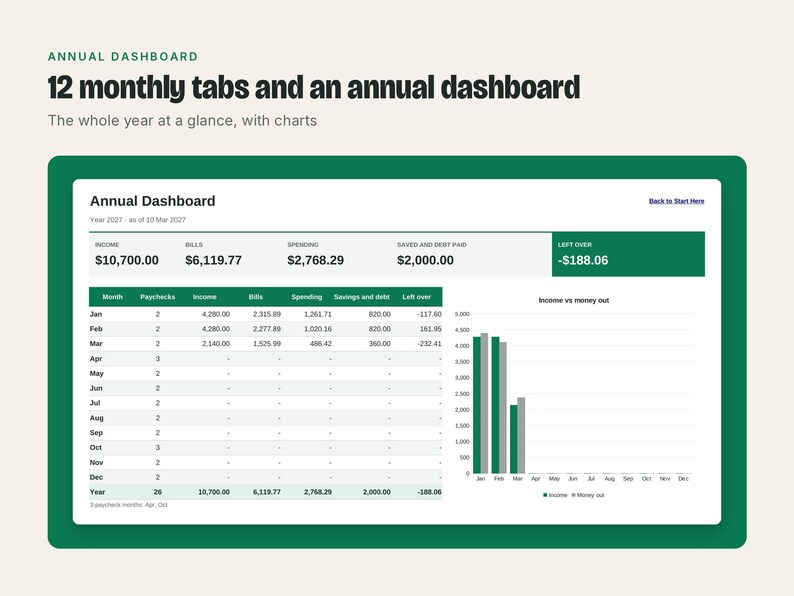Click Feb spending value 1,020.16

tap(317, 329)
